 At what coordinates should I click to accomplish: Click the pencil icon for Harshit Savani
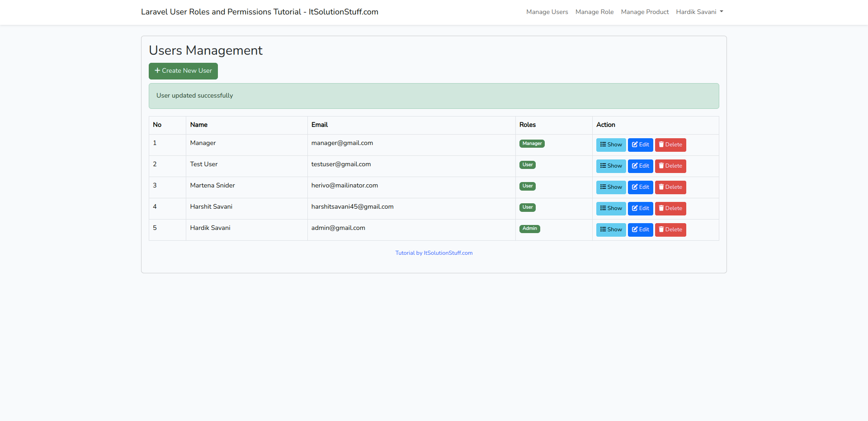pos(635,208)
